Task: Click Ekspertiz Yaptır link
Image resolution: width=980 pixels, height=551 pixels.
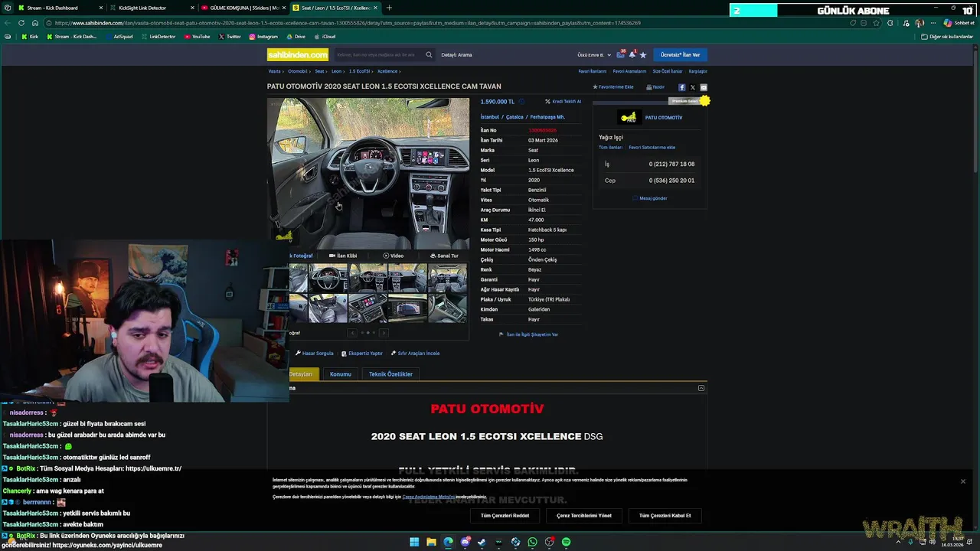Action: pyautogui.click(x=362, y=354)
